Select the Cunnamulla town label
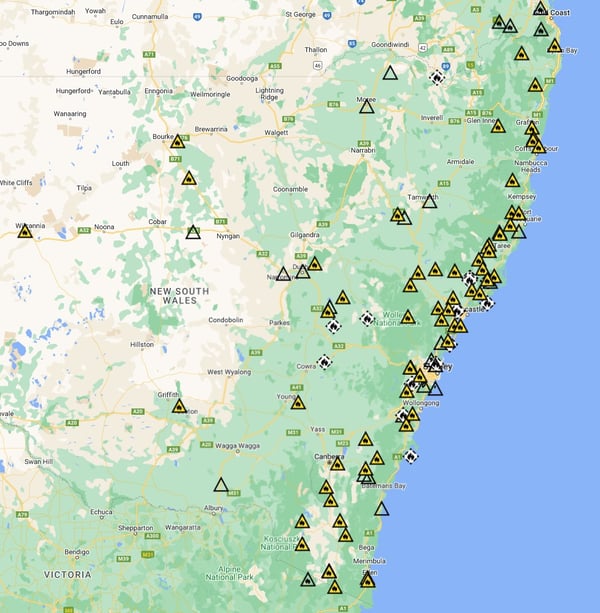This screenshot has height=613, width=600. 150,16
